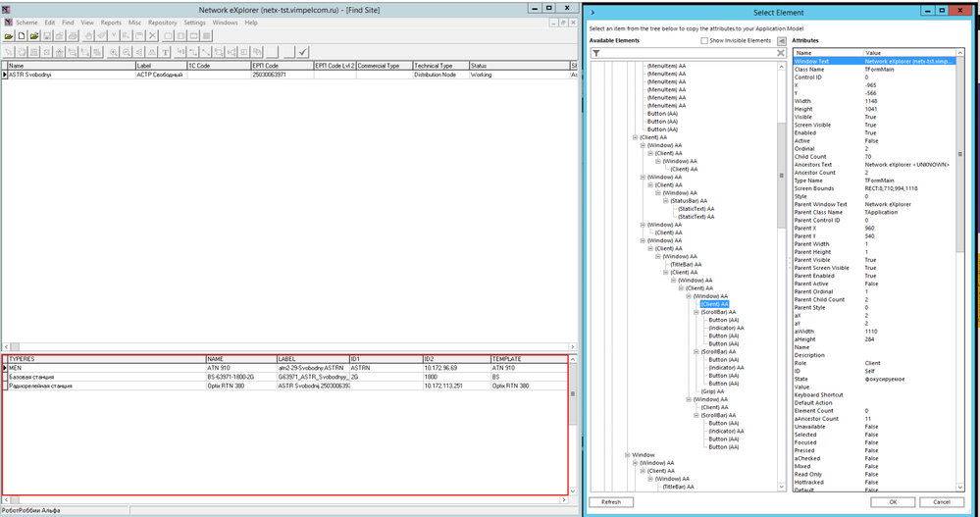Collapse the (StatusBar) AA tree node

click(x=666, y=200)
